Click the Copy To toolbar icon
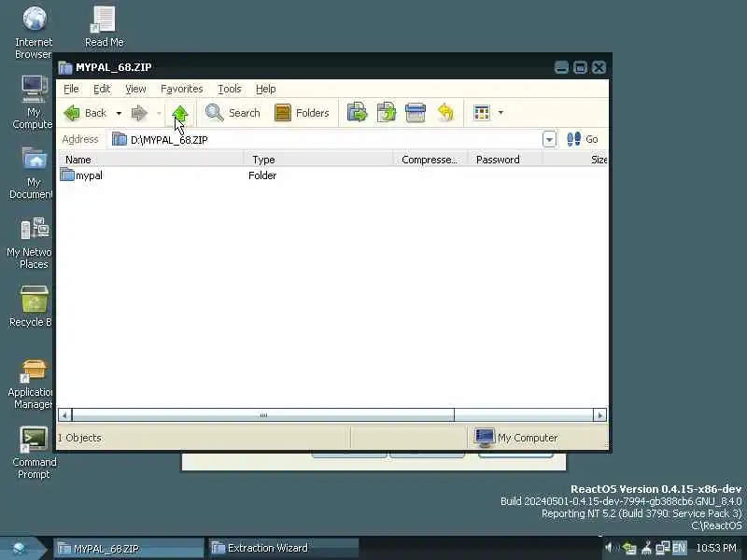 [387, 113]
